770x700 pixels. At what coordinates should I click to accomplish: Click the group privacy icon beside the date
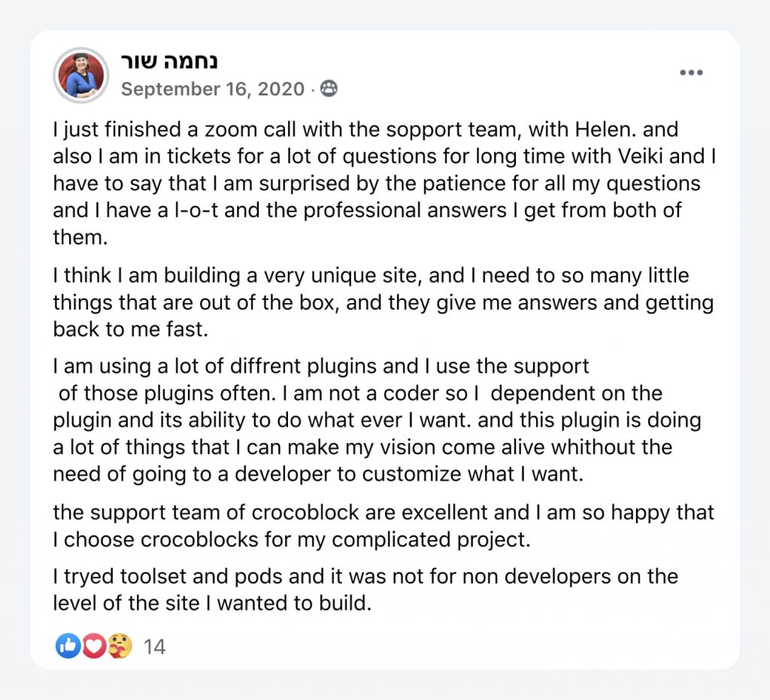coord(329,89)
